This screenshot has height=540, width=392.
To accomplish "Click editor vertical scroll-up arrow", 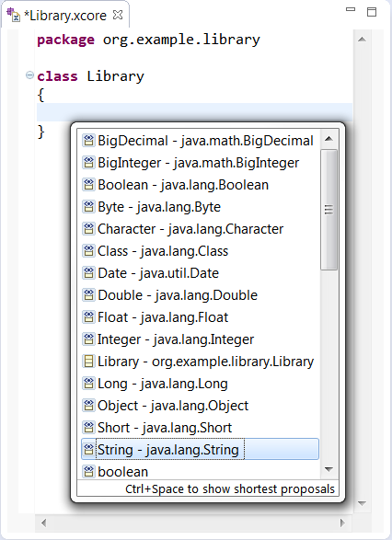I will click(x=362, y=40).
